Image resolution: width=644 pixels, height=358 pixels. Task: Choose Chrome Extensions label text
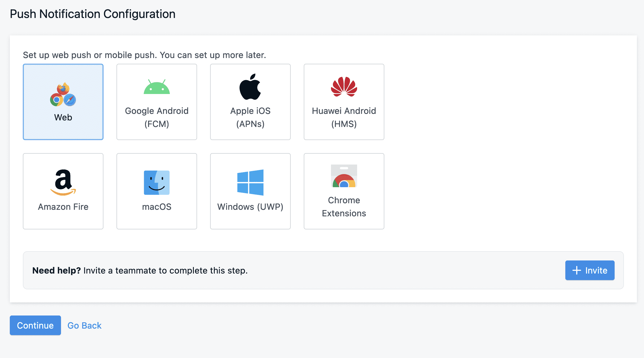(344, 207)
